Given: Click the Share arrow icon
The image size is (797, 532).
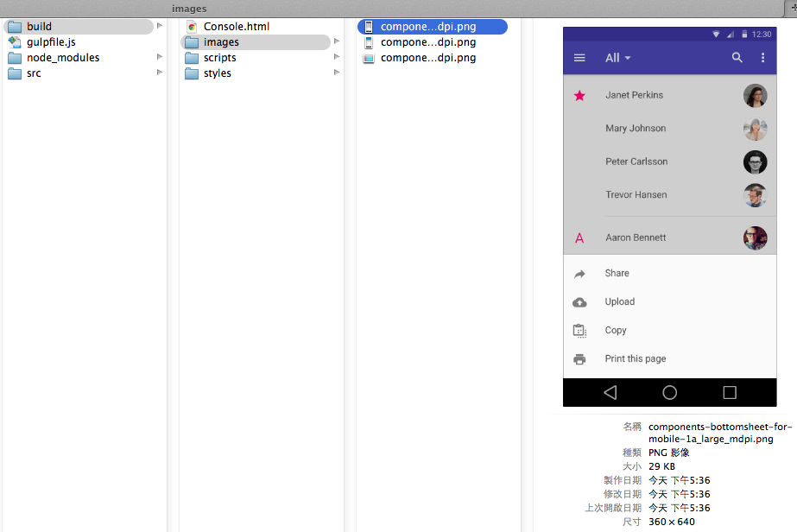Looking at the screenshot, I should (x=579, y=274).
